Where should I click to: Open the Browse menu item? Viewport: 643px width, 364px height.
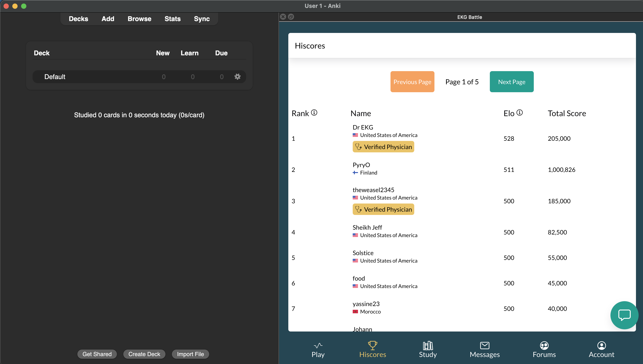click(139, 19)
